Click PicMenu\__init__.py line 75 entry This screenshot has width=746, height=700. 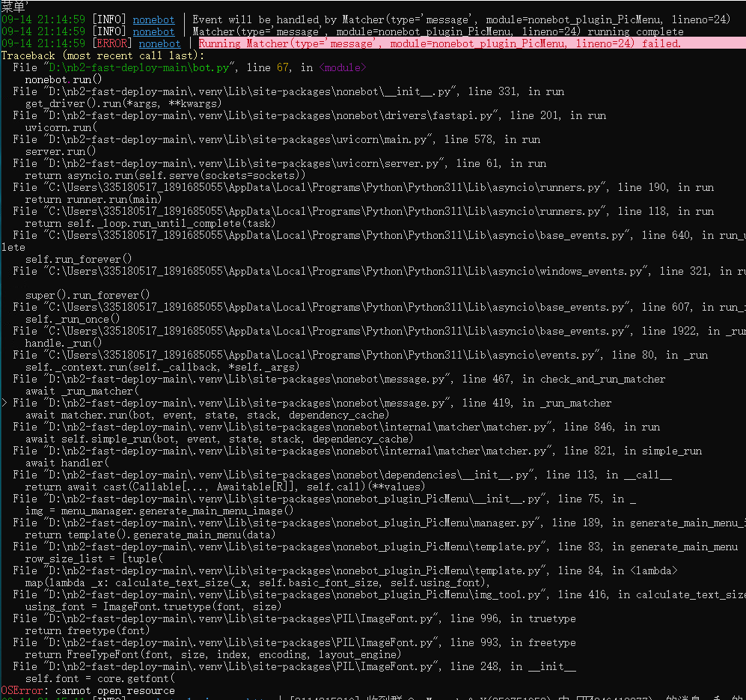click(325, 499)
